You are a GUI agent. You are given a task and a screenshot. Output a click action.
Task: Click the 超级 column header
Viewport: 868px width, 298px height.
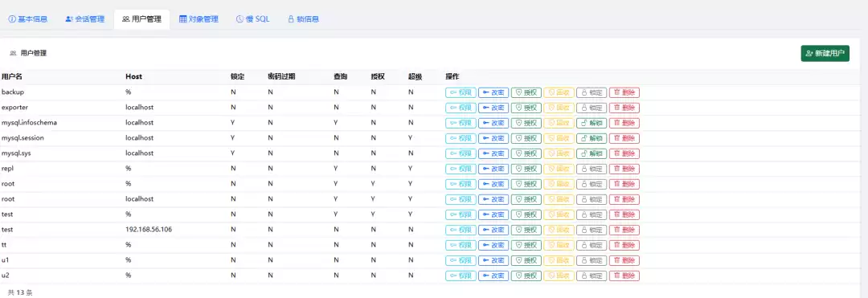tap(416, 77)
